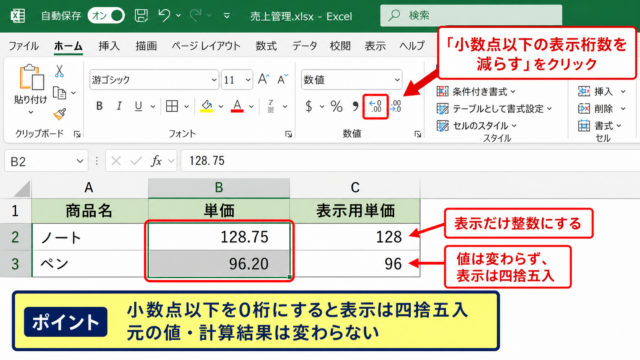Screen dimensions: 640x360
Task: Click the Decrease Font Size icon
Action: pyautogui.click(x=282, y=79)
